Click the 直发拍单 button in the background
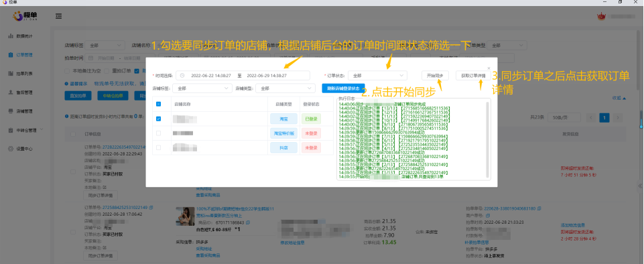Screen dimensions: 644x264 78,96
